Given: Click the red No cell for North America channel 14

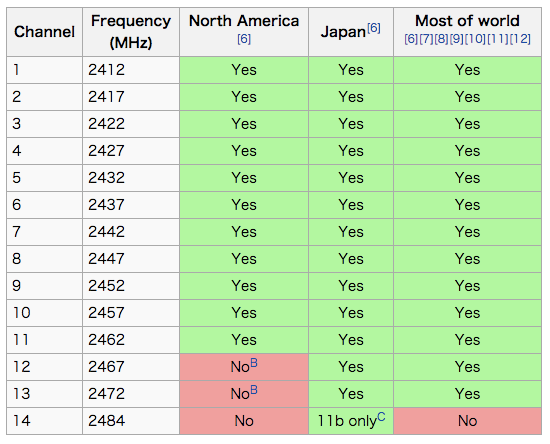Looking at the screenshot, I should 244,421.
